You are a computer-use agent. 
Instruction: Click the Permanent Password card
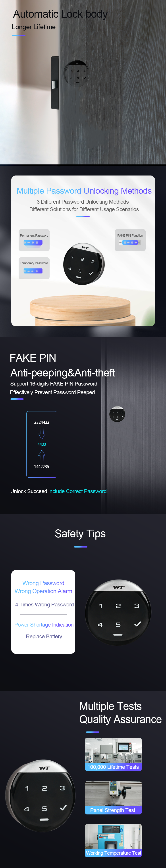click(34, 240)
